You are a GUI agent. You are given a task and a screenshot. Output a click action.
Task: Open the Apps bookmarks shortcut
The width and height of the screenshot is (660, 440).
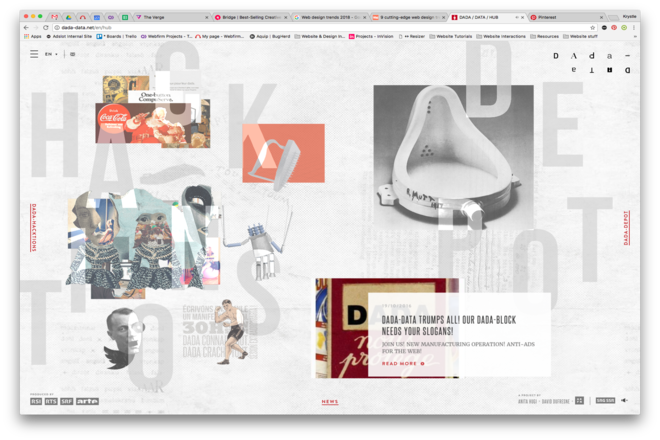pyautogui.click(x=32, y=36)
